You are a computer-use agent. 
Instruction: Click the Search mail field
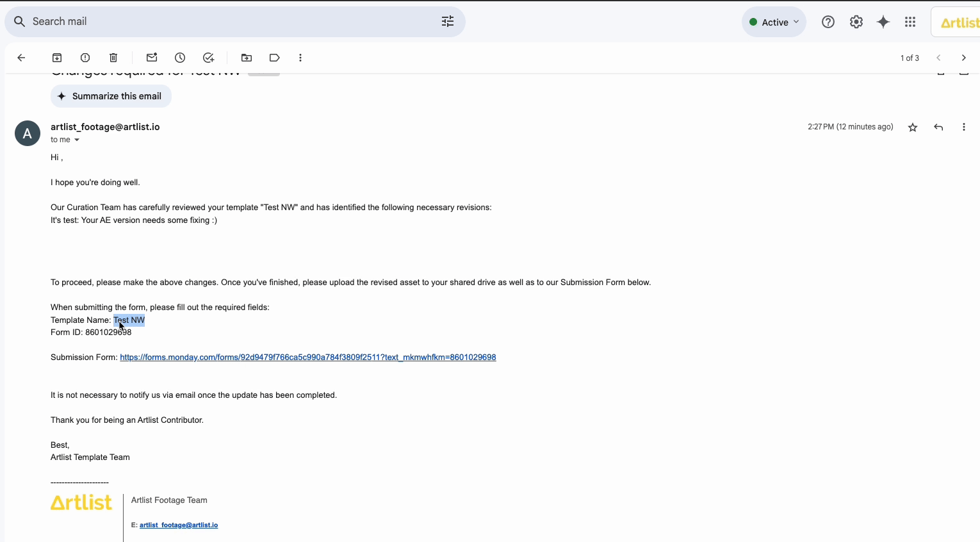pyautogui.click(x=234, y=22)
